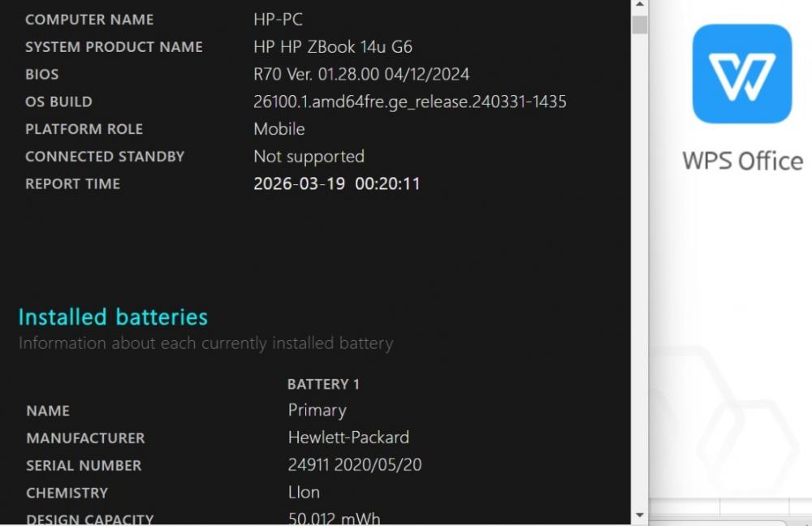The width and height of the screenshot is (812, 526).
Task: Click the vertical scrollbar thumb
Action: (x=640, y=24)
